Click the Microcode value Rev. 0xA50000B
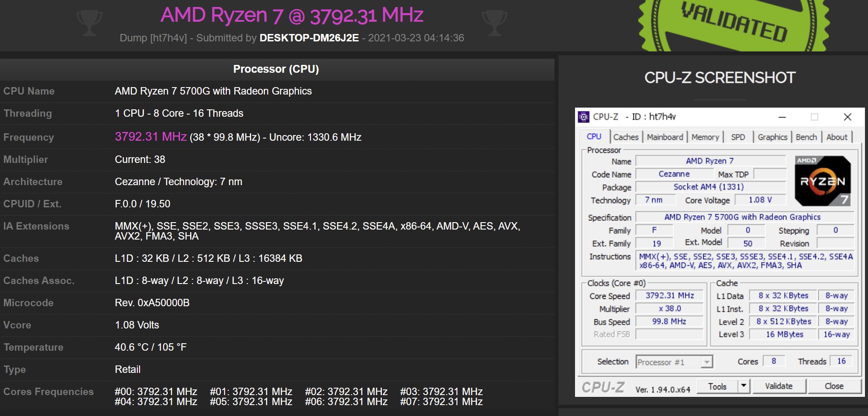 pyautogui.click(x=152, y=303)
